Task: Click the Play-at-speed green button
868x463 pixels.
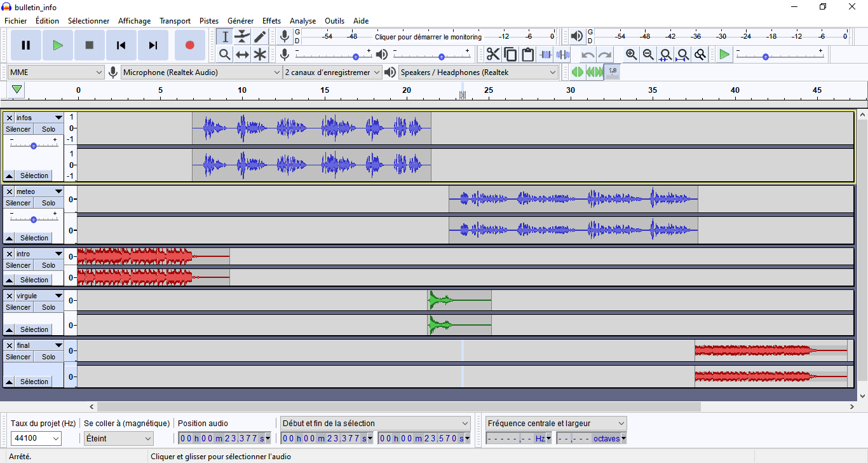Action: click(724, 55)
